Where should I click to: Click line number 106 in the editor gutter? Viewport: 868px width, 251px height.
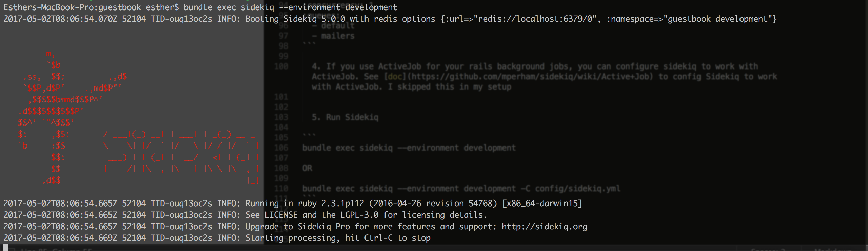[x=281, y=148]
